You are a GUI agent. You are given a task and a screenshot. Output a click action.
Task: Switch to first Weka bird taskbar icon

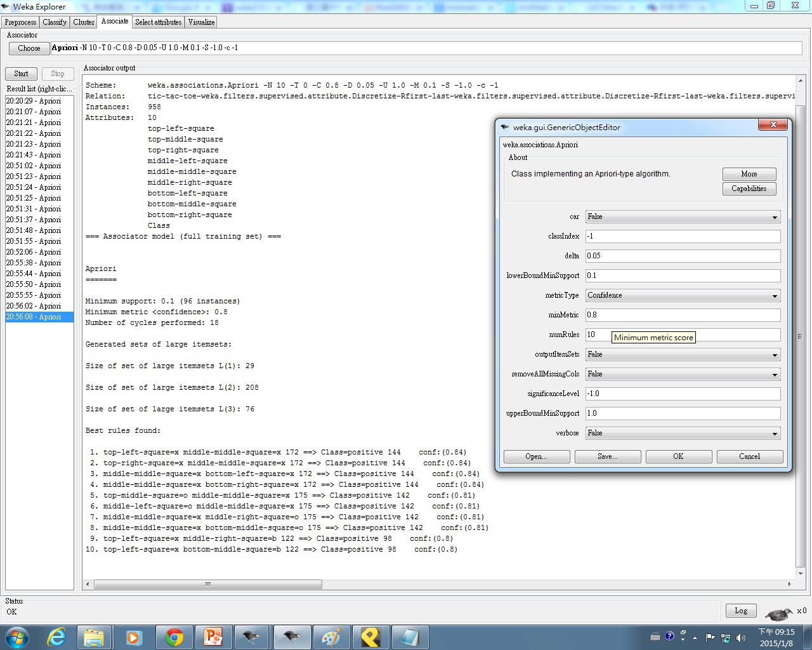[252, 637]
